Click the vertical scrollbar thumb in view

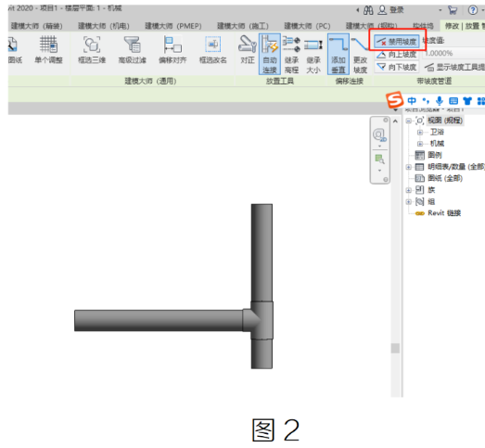(x=395, y=348)
